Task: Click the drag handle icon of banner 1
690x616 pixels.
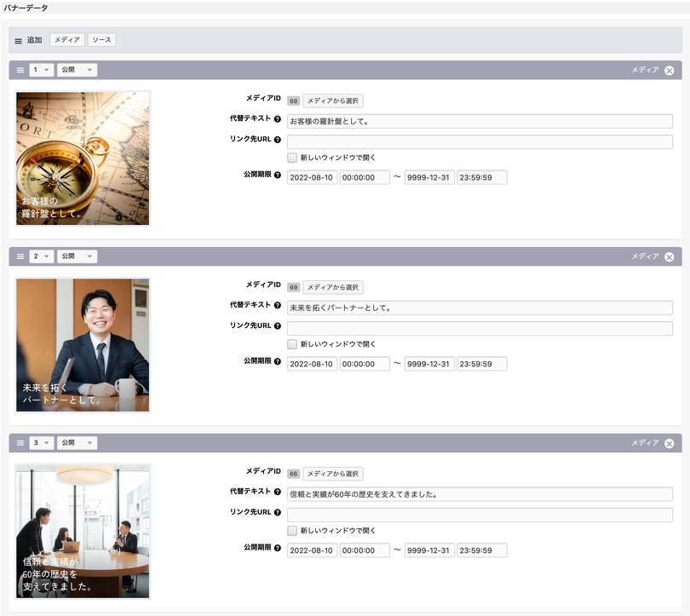Action: (20, 70)
